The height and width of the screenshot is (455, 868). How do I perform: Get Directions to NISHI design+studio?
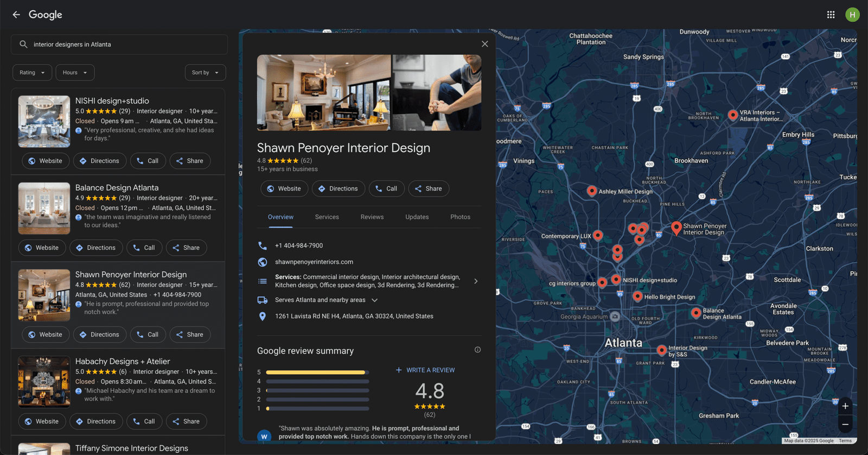[x=100, y=161]
